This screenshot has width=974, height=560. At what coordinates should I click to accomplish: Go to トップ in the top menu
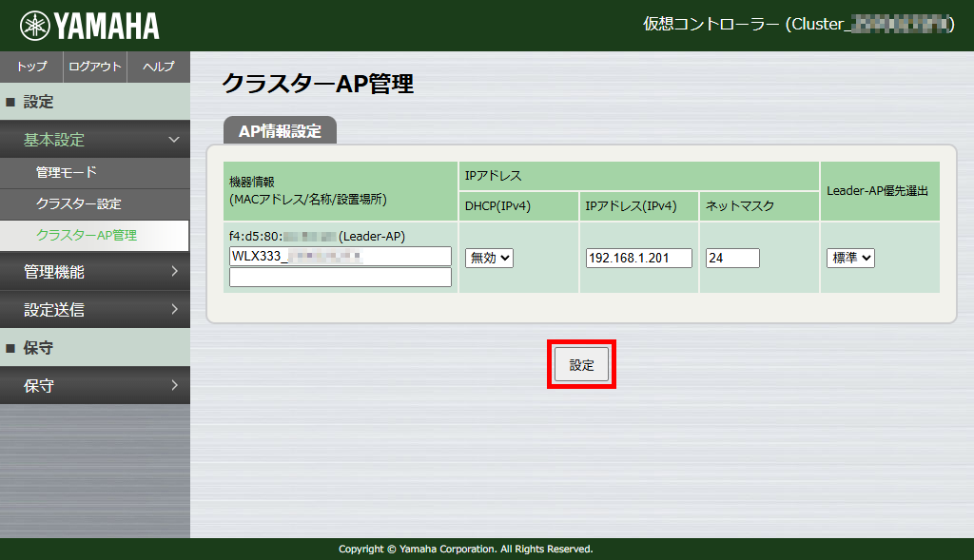31,67
